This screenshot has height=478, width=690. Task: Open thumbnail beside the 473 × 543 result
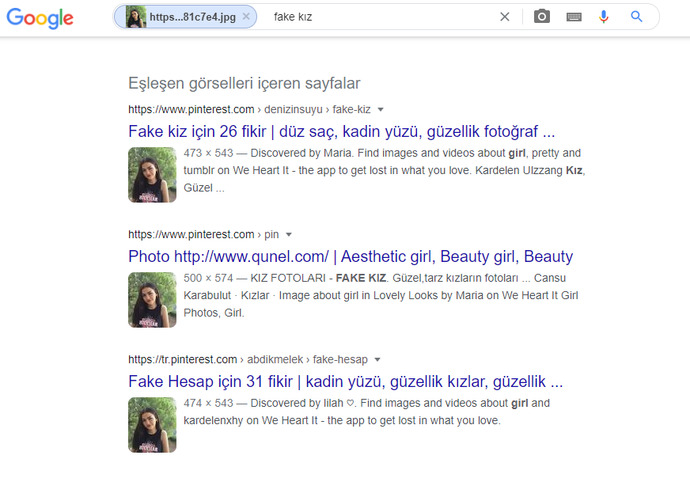click(152, 175)
